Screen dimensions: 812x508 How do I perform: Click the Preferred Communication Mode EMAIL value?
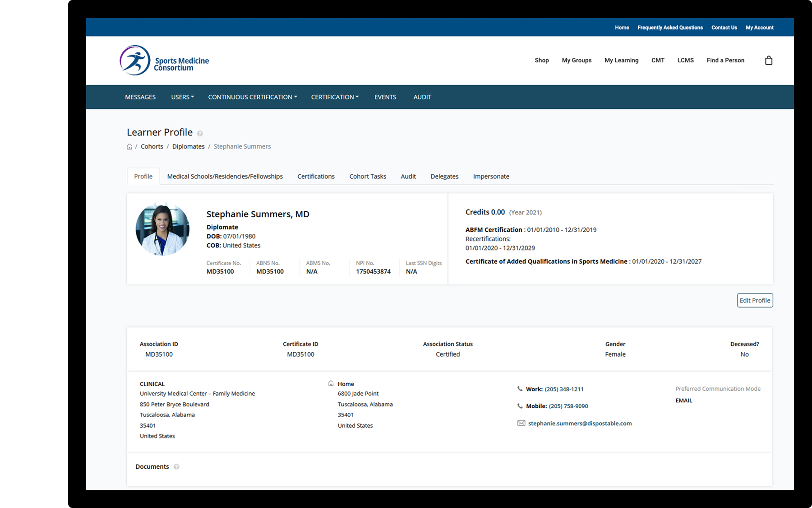coord(683,401)
